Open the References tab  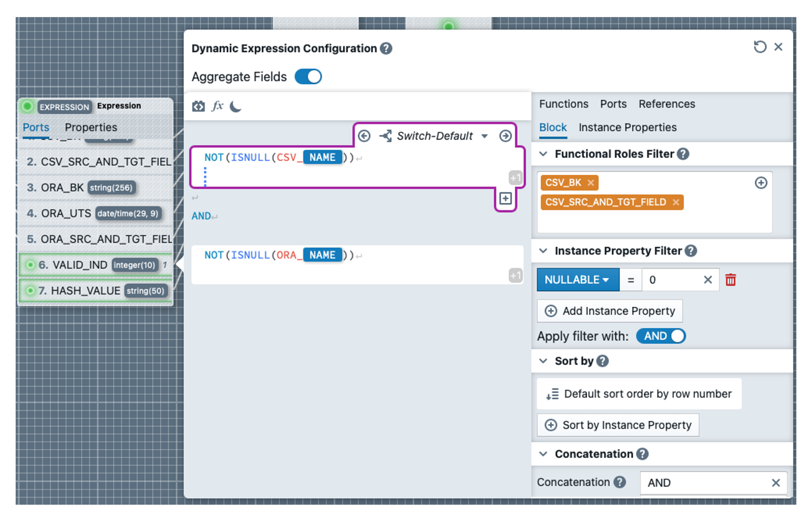click(666, 104)
